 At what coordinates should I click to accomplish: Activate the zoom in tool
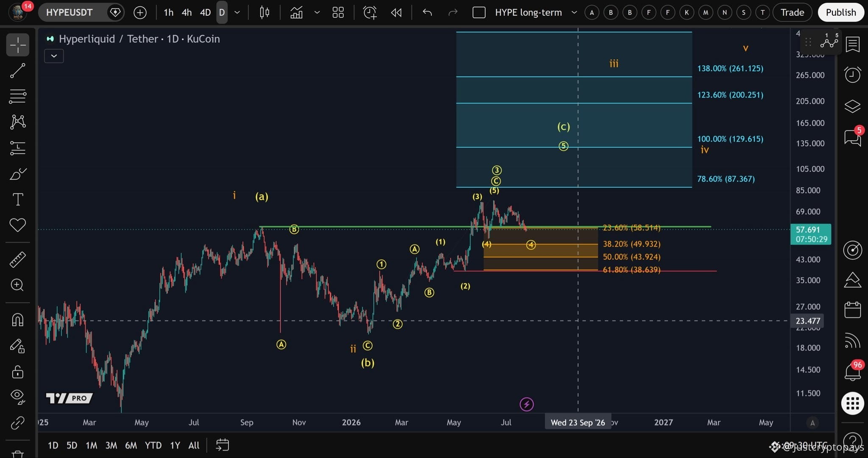click(18, 285)
